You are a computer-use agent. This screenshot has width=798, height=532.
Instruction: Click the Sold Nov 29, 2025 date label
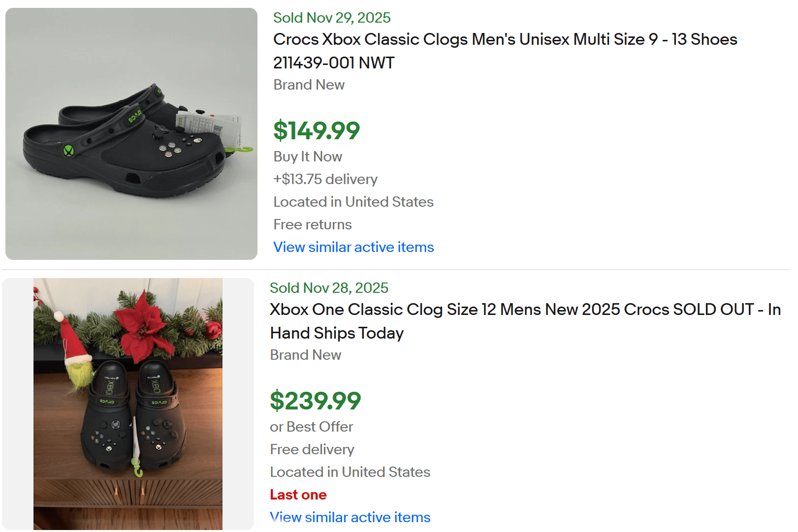click(x=331, y=18)
